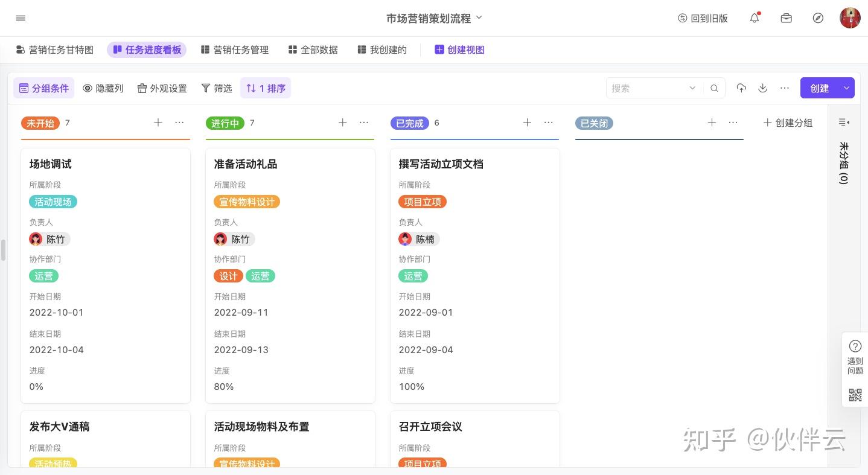This screenshot has width=868, height=475.
Task: Click the download icon in toolbar
Action: click(763, 88)
